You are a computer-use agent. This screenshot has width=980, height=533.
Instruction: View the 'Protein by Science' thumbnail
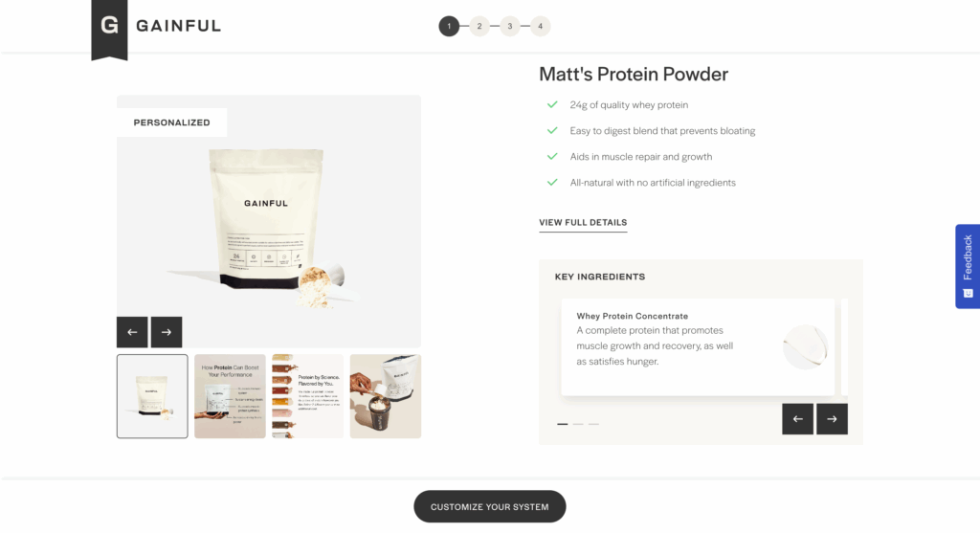[307, 396]
